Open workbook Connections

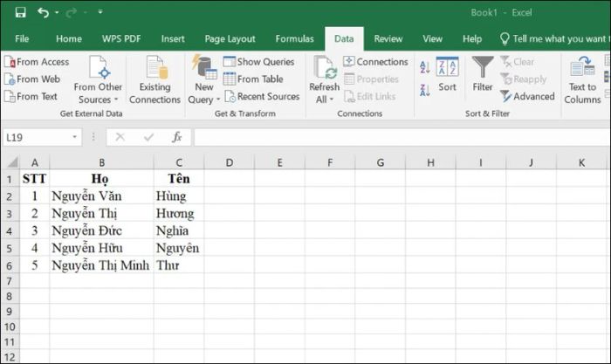tap(375, 62)
